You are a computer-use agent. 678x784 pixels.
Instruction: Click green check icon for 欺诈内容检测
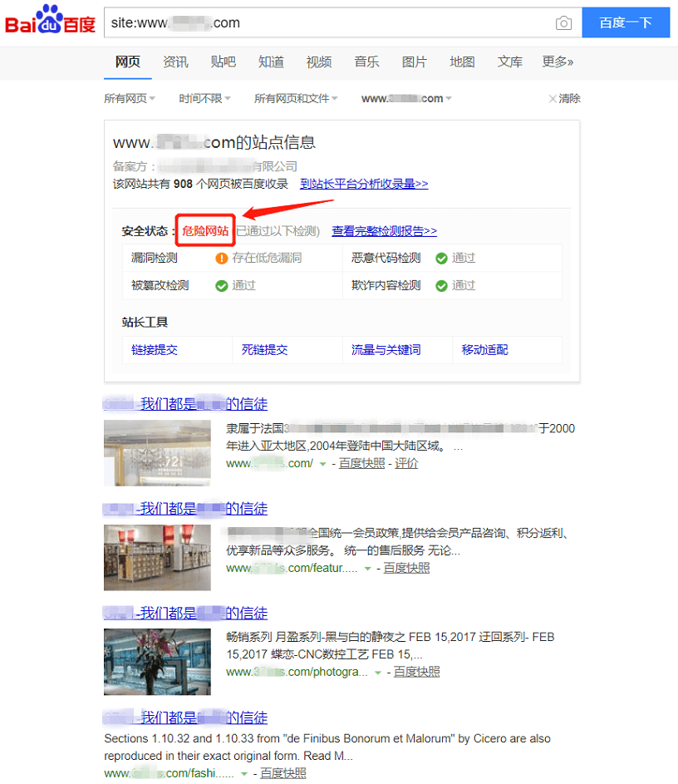pyautogui.click(x=441, y=286)
